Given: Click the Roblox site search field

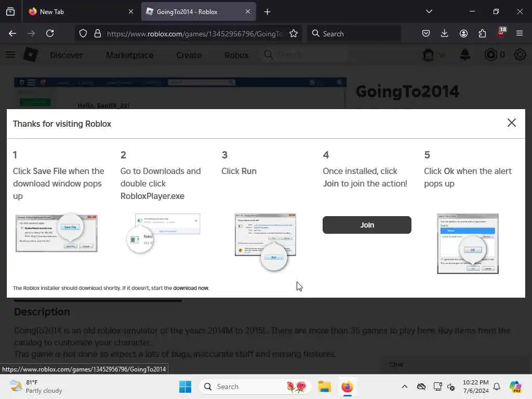Looking at the screenshot, I should [x=304, y=55].
